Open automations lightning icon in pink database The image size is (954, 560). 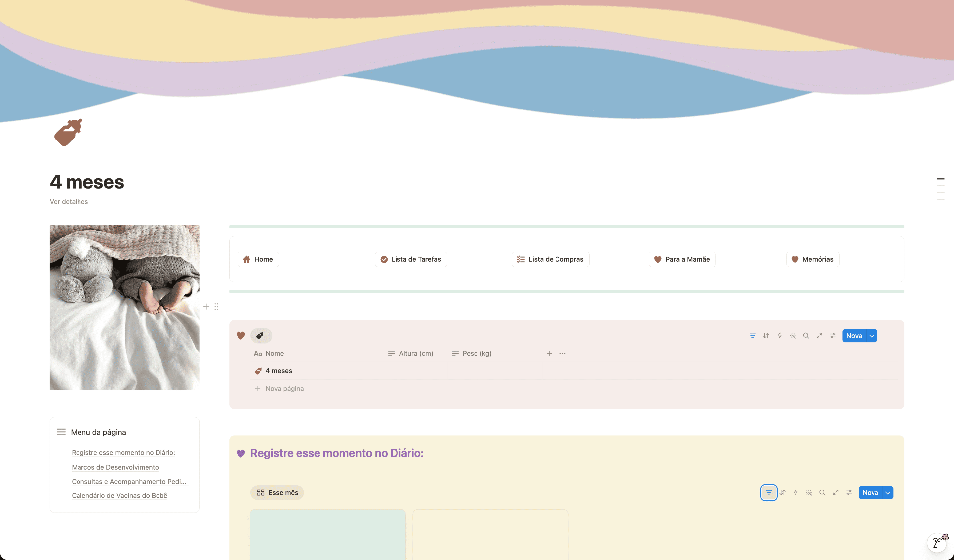[x=780, y=336]
